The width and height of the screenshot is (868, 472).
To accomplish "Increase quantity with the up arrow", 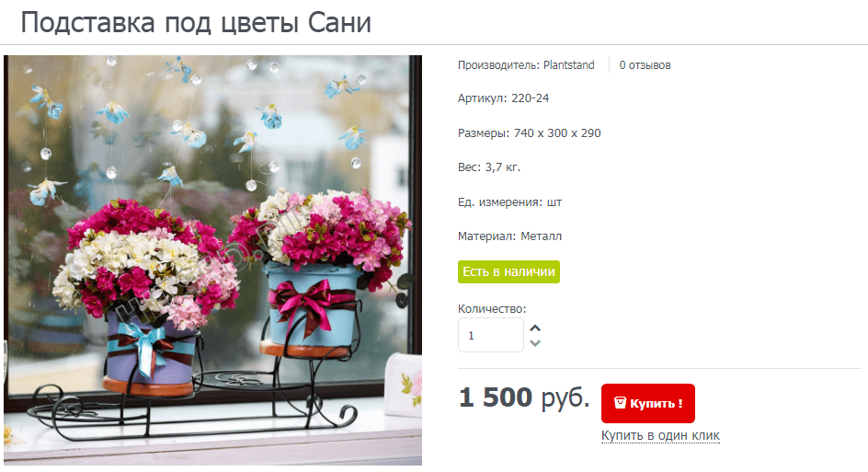I will (x=535, y=328).
